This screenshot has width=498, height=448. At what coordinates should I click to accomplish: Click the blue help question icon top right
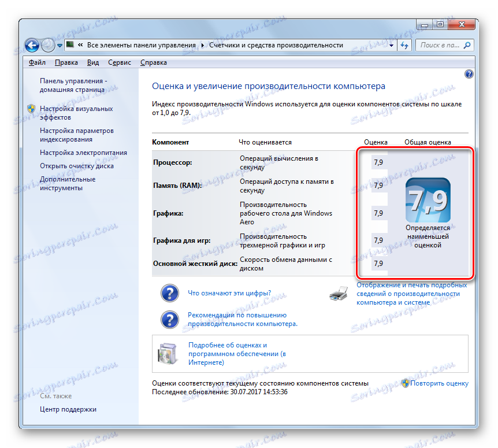(469, 75)
